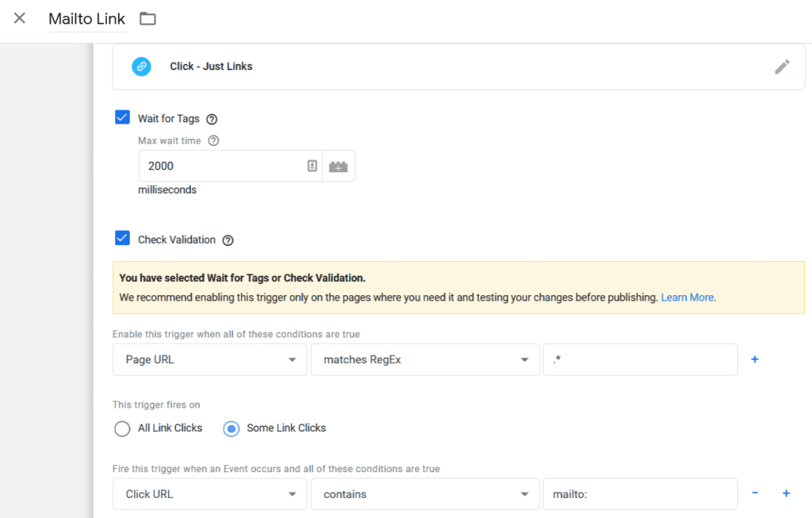Uncheck the Wait for Tags checkbox
The width and height of the screenshot is (812, 518).
(122, 117)
